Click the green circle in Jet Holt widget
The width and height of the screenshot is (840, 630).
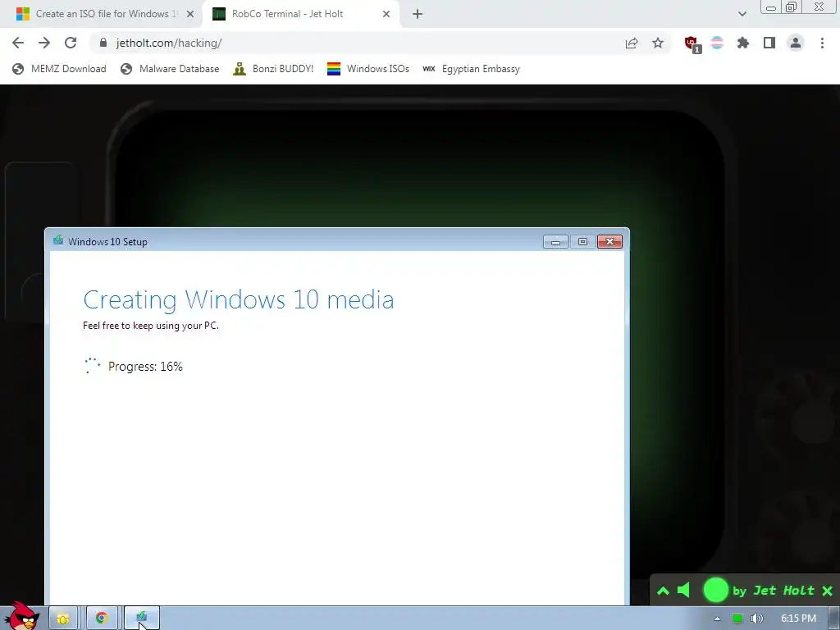coord(715,591)
